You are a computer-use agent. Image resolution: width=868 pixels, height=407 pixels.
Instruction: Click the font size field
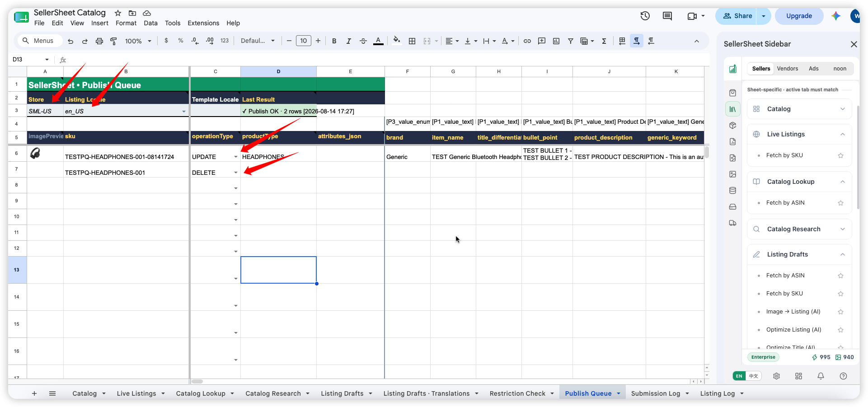[x=303, y=41]
